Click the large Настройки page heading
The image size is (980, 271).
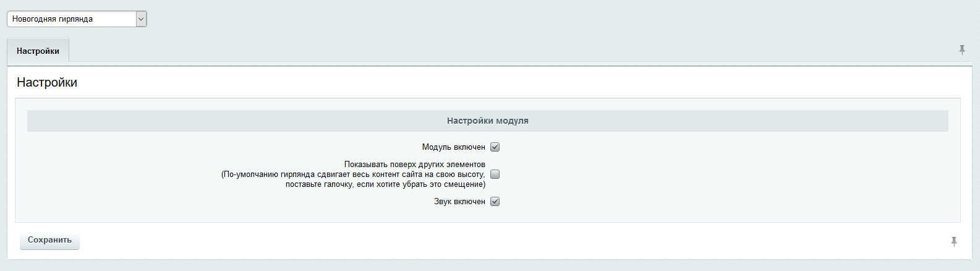[47, 82]
